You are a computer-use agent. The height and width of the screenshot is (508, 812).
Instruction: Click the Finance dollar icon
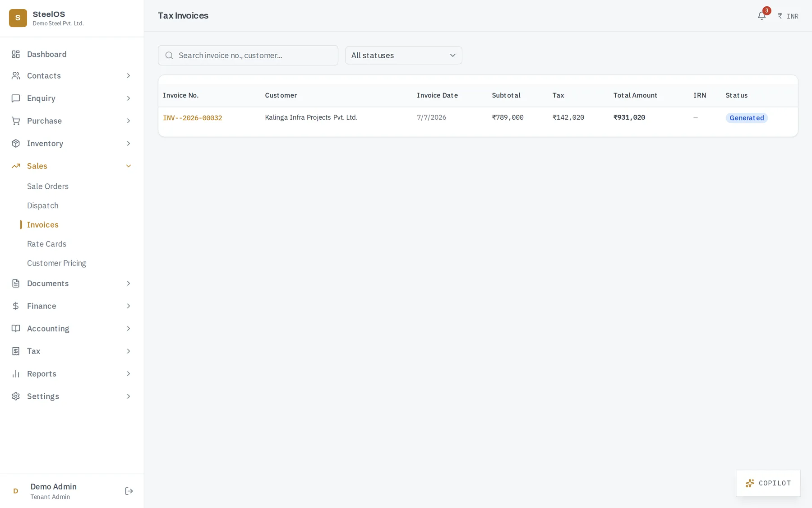(16, 306)
